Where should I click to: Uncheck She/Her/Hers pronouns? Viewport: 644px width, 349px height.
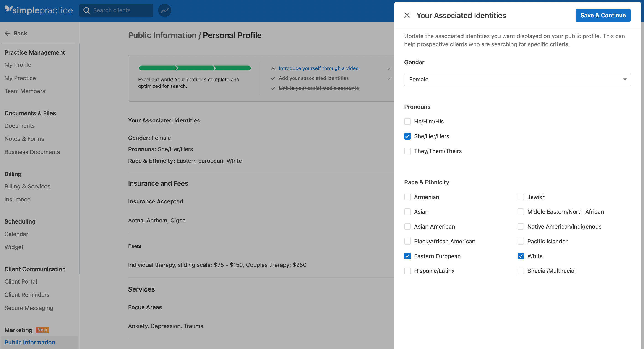point(407,136)
